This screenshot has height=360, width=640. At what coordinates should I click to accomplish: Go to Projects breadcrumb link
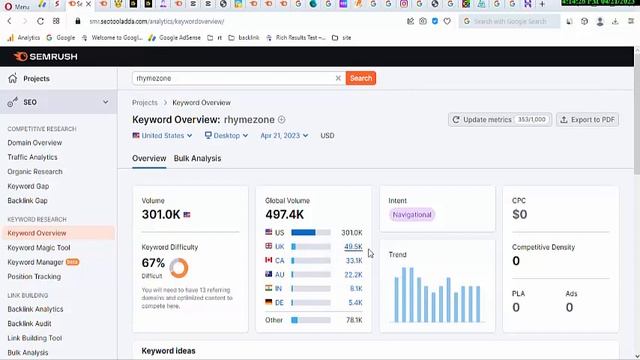point(144,103)
